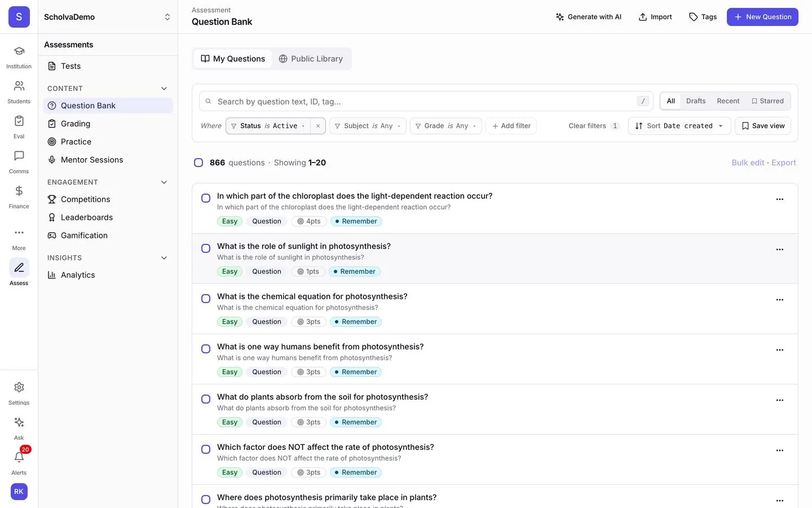Click the Import button
Screen dimensions: 812x508
(x=655, y=17)
